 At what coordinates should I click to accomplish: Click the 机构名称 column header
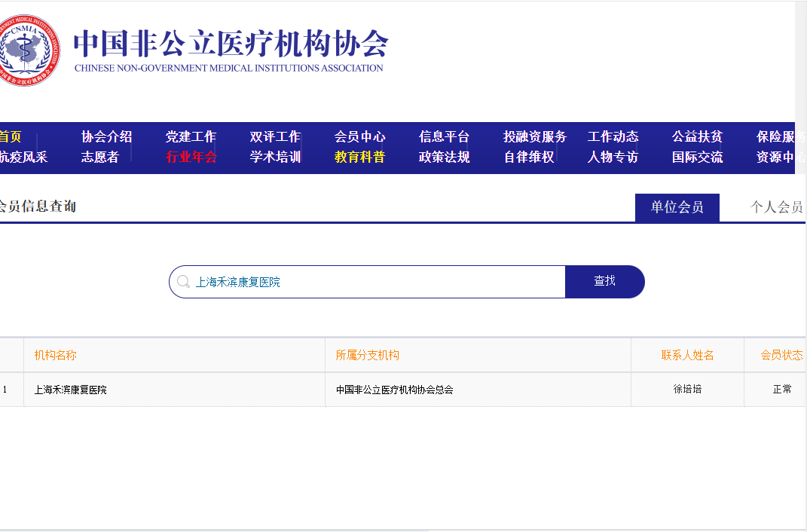click(56, 355)
